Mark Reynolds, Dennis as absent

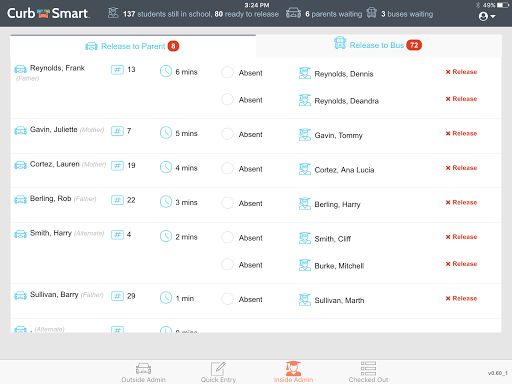point(227,72)
